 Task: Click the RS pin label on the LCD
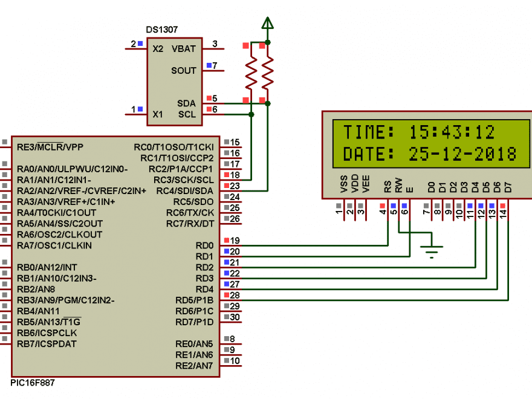tap(388, 187)
